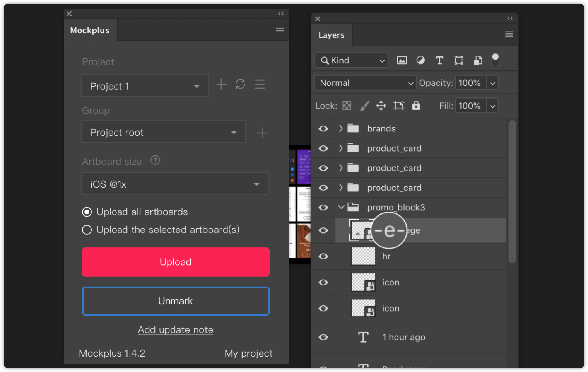The height and width of the screenshot is (372, 588).
Task: Open the Add update note link
Action: [176, 330]
